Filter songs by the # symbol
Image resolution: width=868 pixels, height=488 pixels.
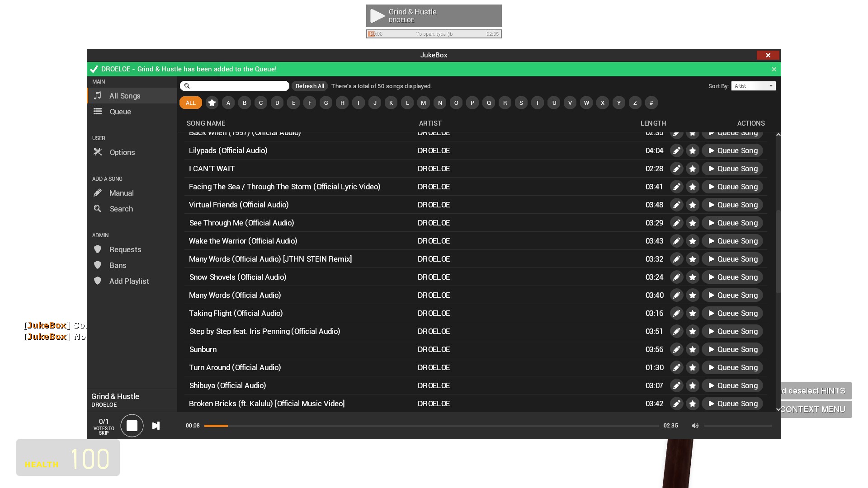[x=651, y=103]
